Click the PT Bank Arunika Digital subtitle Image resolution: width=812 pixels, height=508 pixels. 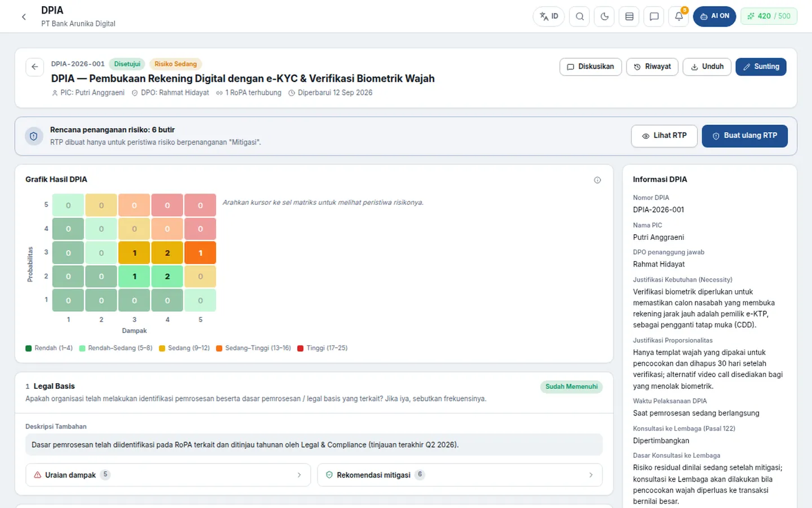point(78,24)
